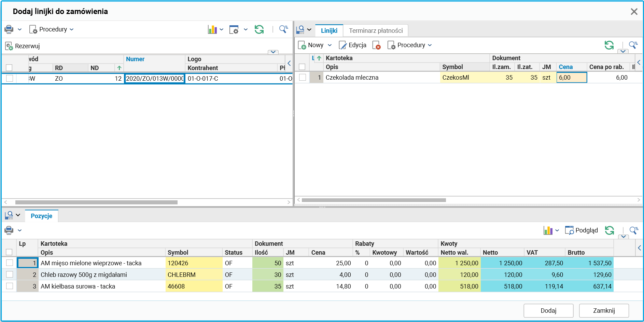The width and height of the screenshot is (644, 322).
Task: Check the Chleb razowy 500g z migdałami row
Action: [10, 274]
